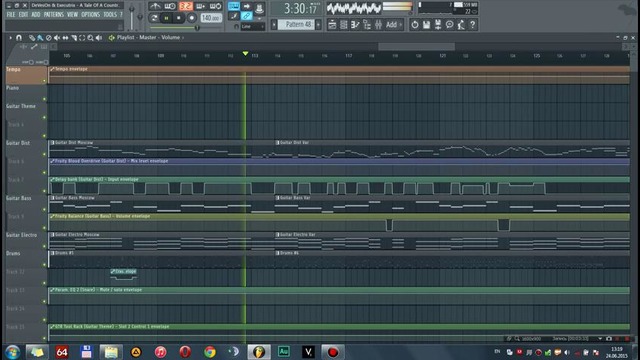Image resolution: width=640 pixels, height=360 pixels.
Task: Toggle loop recording mode
Action: (216, 6)
